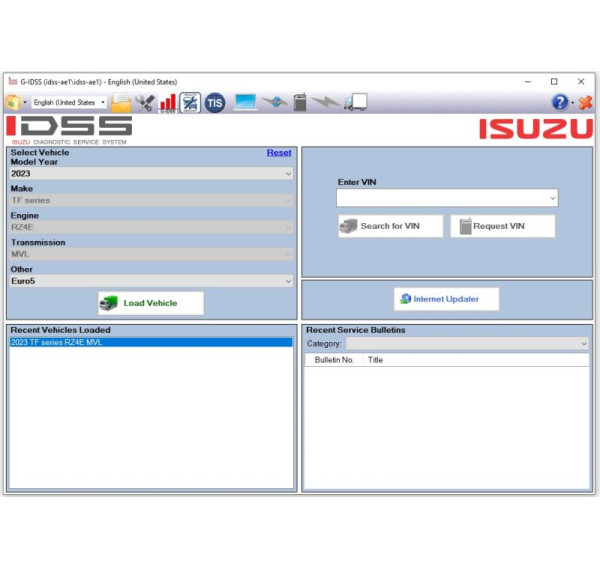Screen dimensions: 600x569
Task: Click the Reset link
Action: point(279,153)
